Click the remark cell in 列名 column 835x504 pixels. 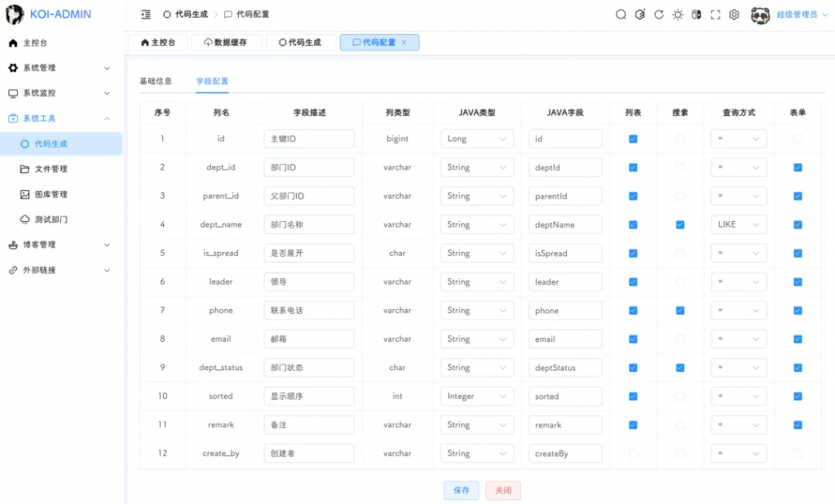coord(221,425)
